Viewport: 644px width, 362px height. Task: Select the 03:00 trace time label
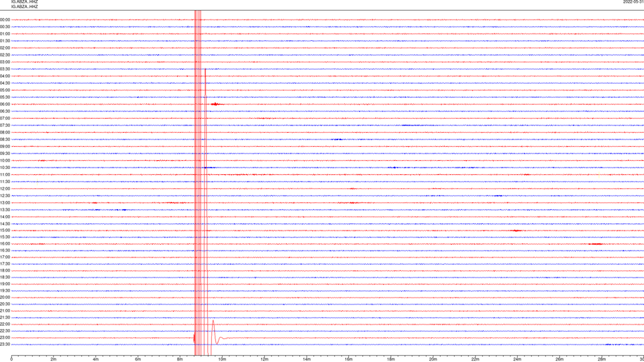(5, 62)
